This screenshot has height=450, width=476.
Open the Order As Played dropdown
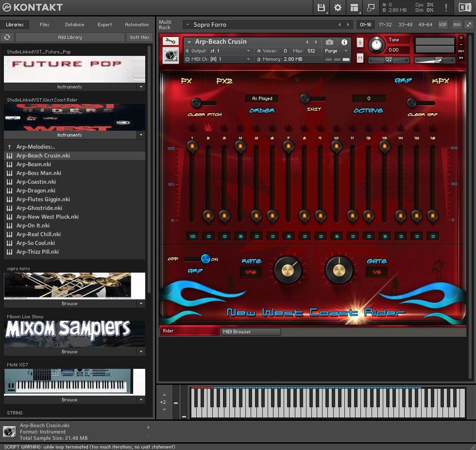262,98
